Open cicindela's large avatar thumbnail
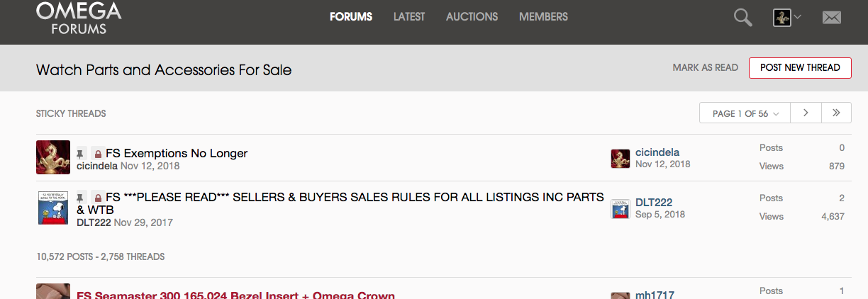The image size is (868, 299). point(53,157)
